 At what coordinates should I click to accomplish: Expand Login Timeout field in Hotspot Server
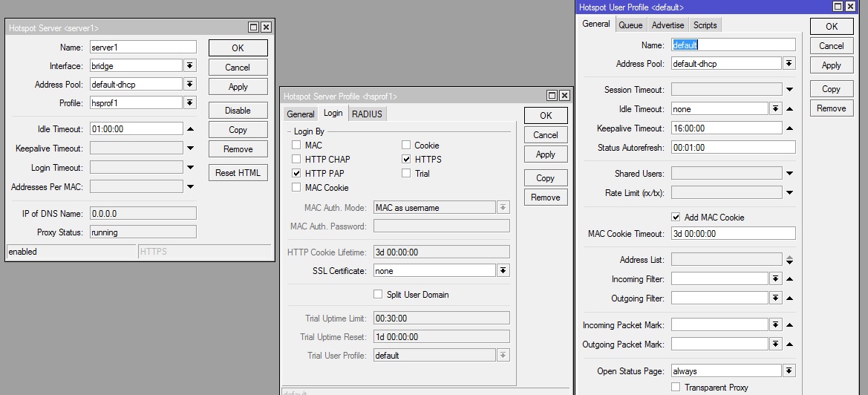point(190,168)
